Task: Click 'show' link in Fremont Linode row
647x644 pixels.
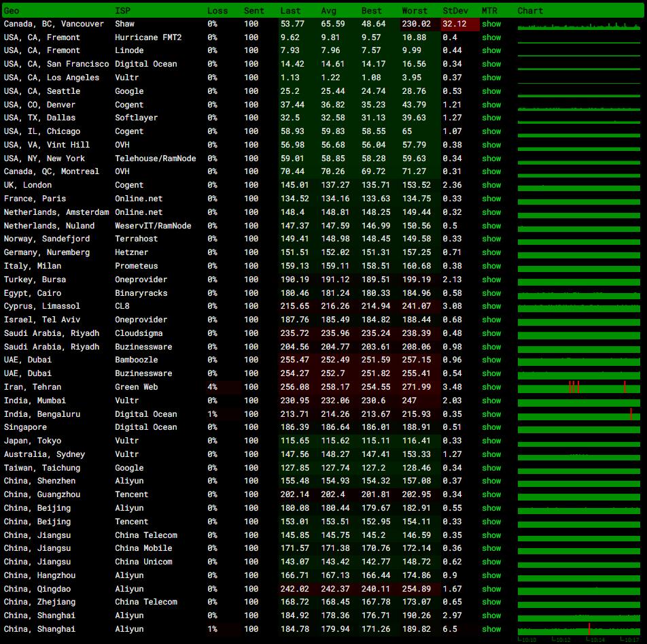Action: [x=491, y=50]
